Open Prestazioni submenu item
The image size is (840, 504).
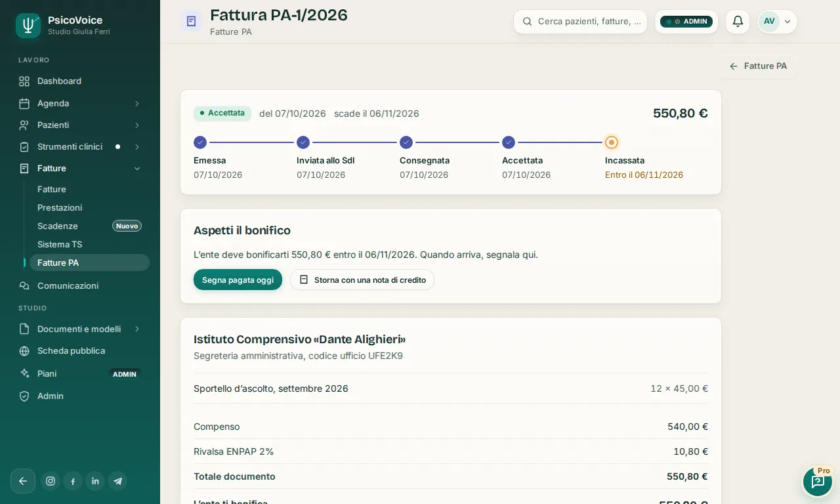pyautogui.click(x=89, y=208)
